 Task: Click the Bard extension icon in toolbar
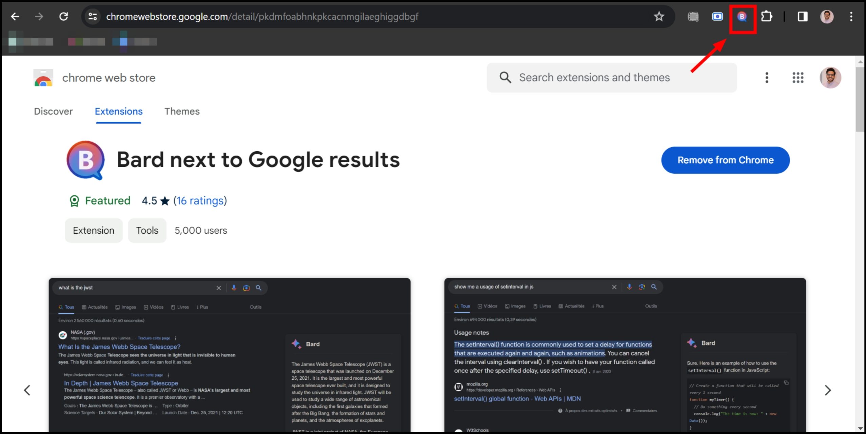(742, 16)
